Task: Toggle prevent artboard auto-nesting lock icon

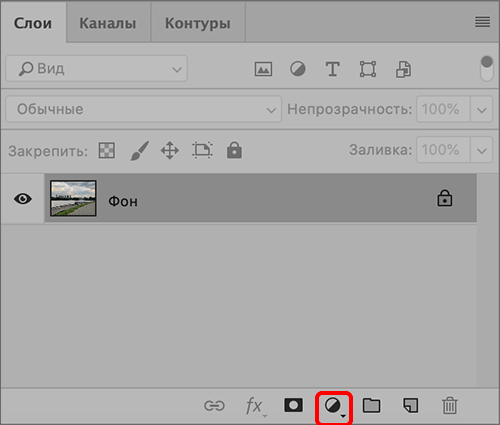Action: click(202, 150)
